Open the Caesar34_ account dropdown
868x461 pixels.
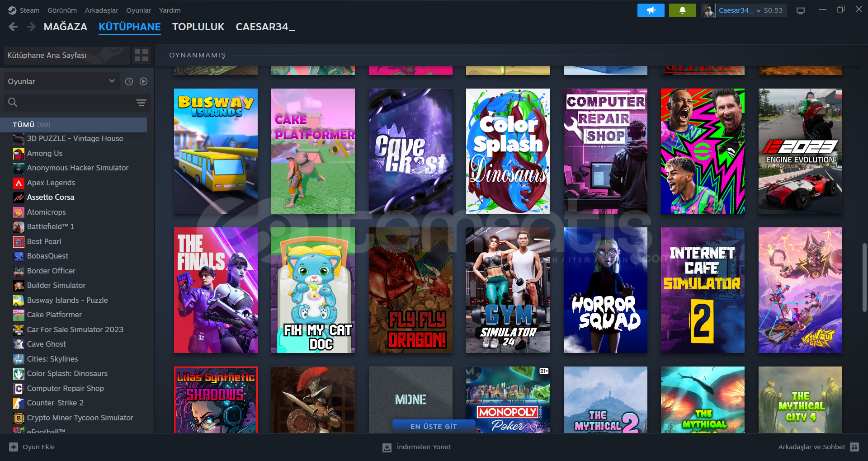pyautogui.click(x=739, y=10)
